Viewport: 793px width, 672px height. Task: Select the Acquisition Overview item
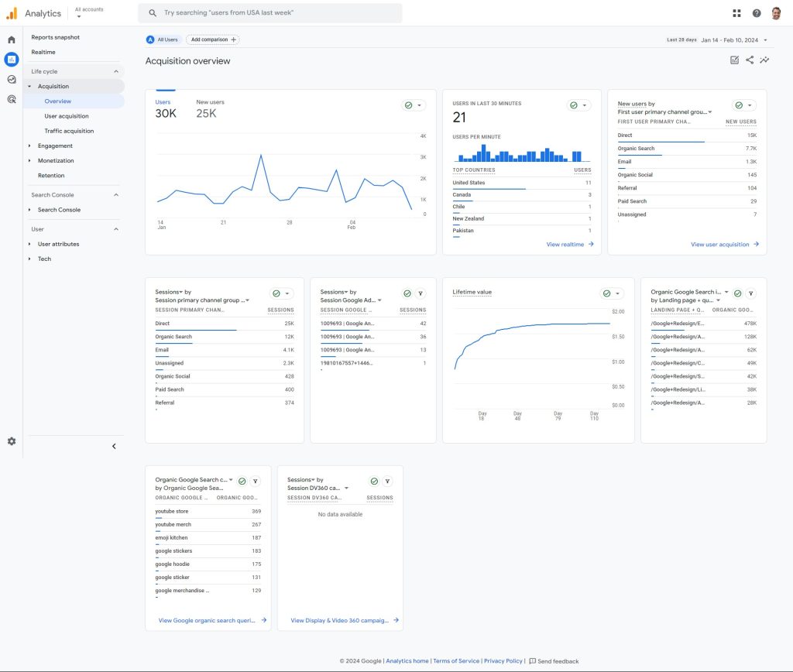click(x=74, y=101)
